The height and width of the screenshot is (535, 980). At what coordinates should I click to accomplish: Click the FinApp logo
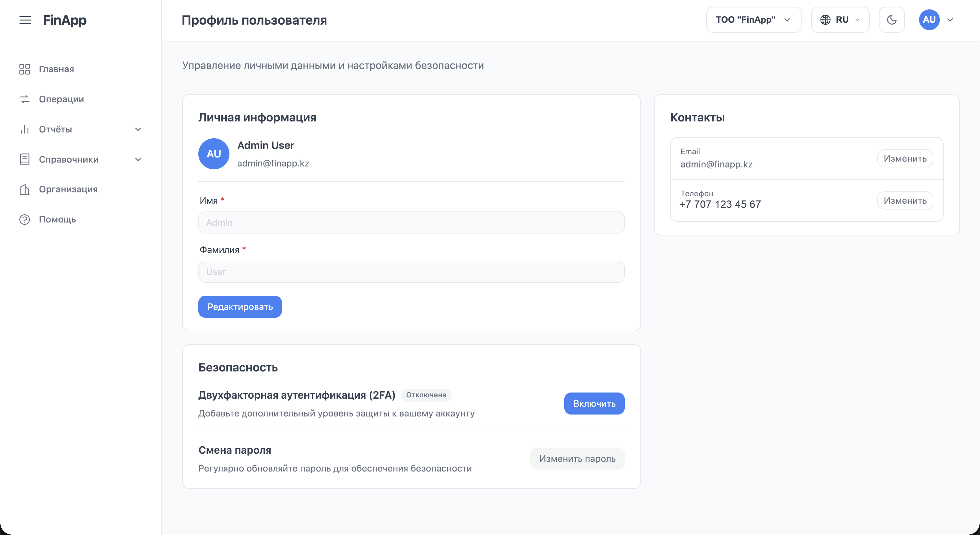click(65, 20)
